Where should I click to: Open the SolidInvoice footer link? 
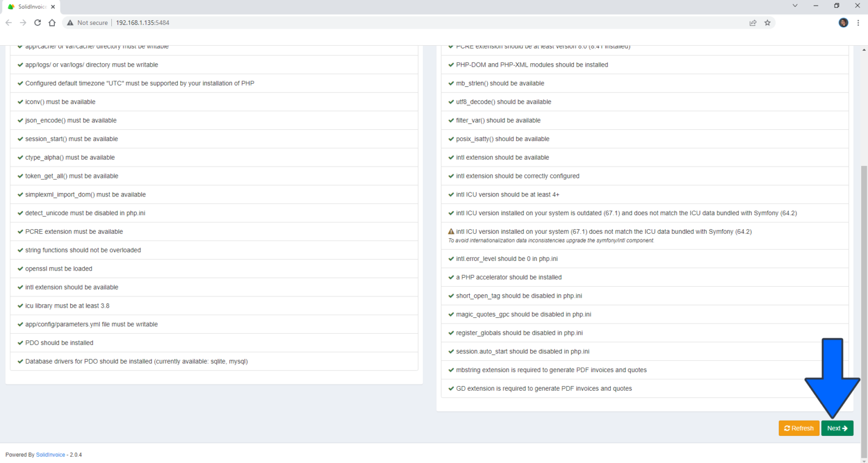coord(50,455)
